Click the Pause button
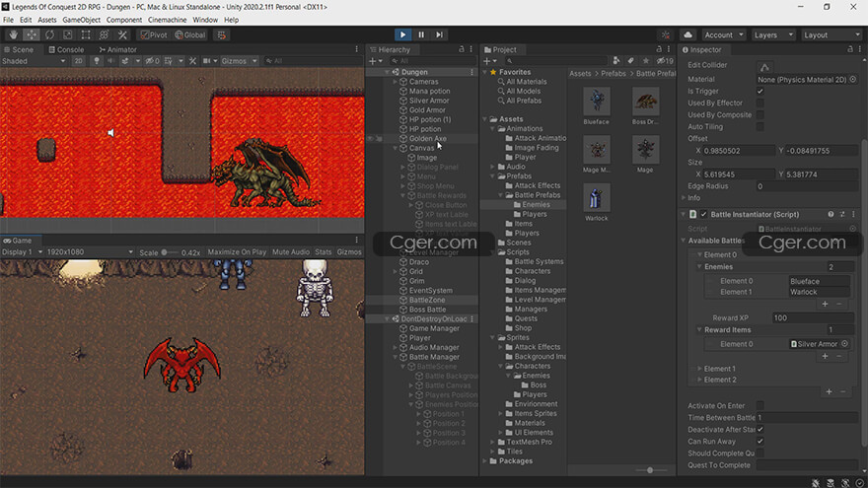Screen dimensions: 868x488 (x=421, y=35)
